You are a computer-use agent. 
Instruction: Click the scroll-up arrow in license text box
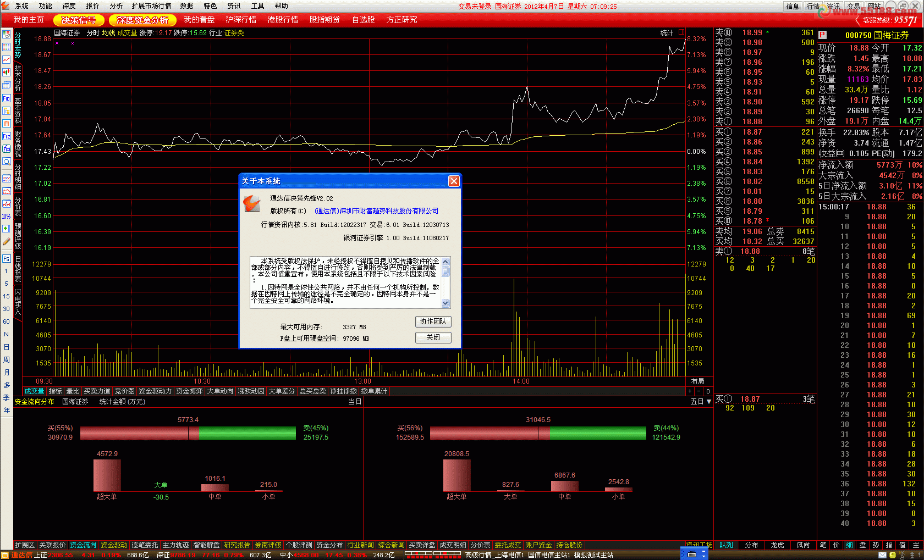(446, 261)
